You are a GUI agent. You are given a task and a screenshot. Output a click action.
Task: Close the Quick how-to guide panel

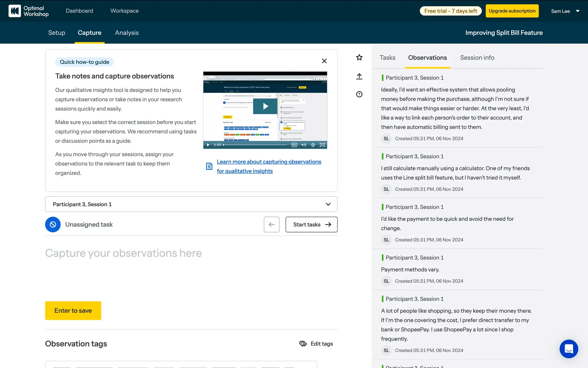[x=324, y=61]
